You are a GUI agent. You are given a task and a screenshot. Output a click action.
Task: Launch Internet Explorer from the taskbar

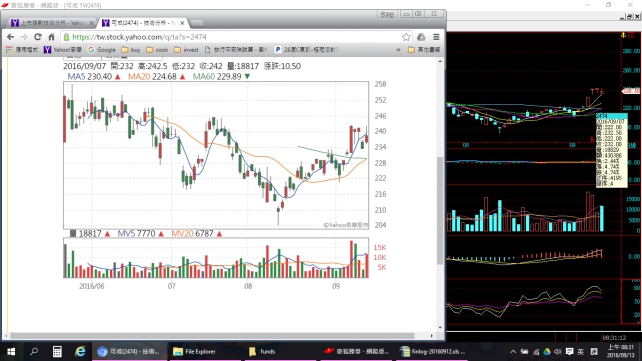point(80,352)
